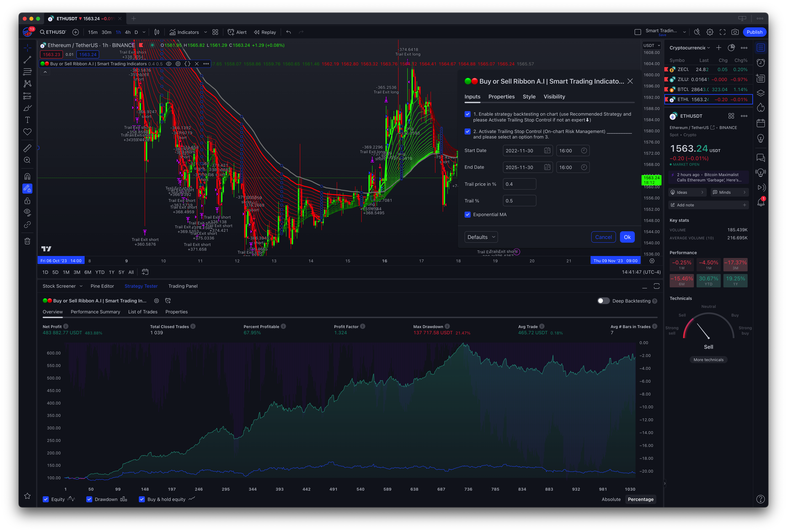
Task: Hide the indicator with the eye icon
Action: pos(169,64)
